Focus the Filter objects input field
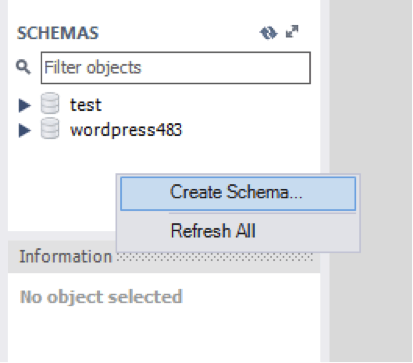The image size is (413, 363). point(176,68)
